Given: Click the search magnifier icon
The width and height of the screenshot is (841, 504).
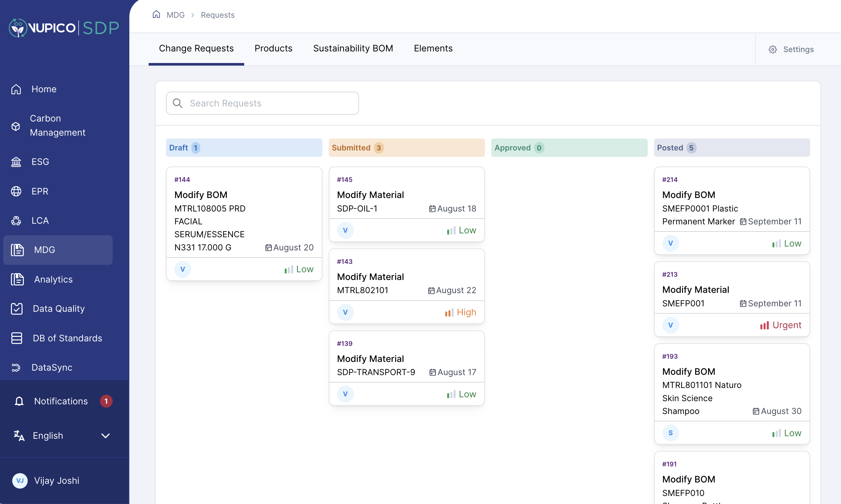Looking at the screenshot, I should (178, 103).
